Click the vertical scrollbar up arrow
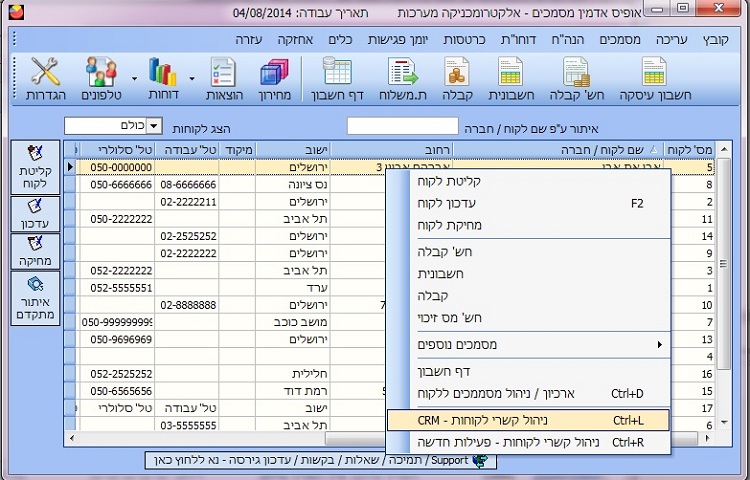Image resolution: width=750 pixels, height=480 pixels. (724, 150)
